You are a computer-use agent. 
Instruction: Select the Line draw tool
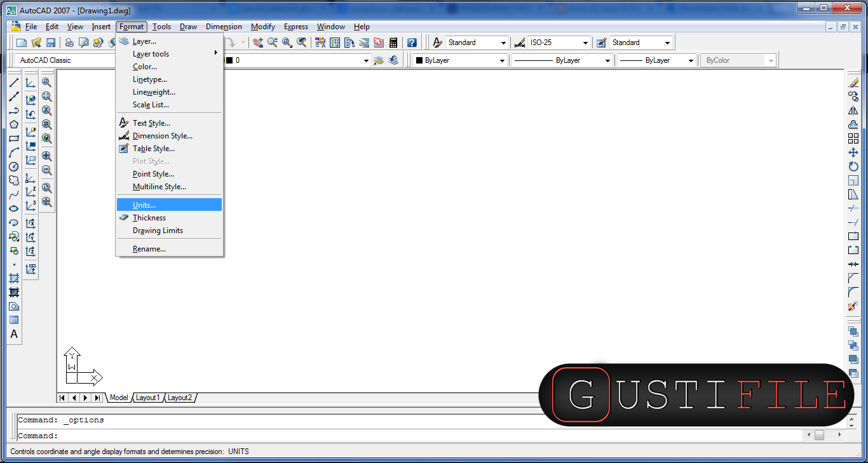pyautogui.click(x=14, y=83)
